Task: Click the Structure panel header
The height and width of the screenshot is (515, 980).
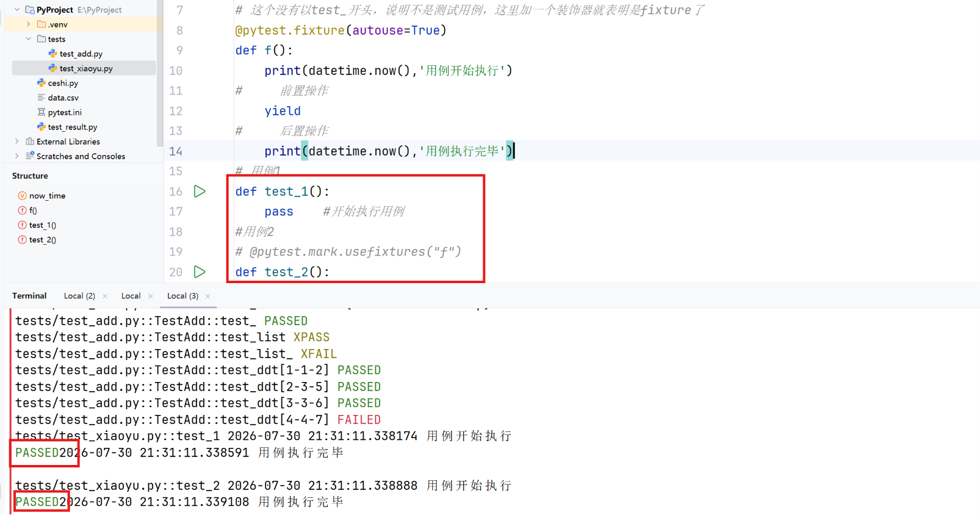Action: pyautogui.click(x=30, y=176)
